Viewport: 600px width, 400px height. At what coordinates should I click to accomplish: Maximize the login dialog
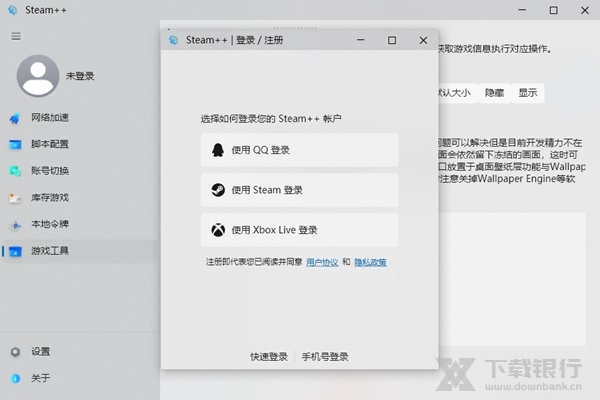click(392, 40)
